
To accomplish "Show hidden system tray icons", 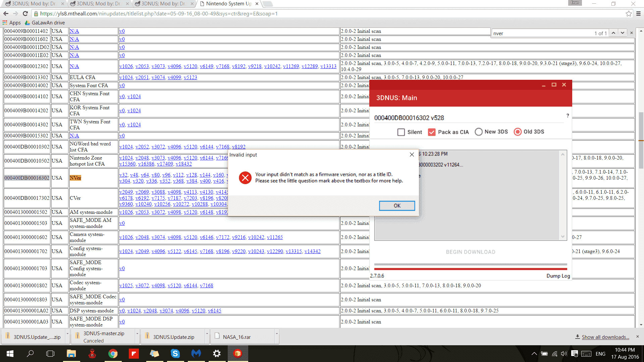I will click(534, 354).
